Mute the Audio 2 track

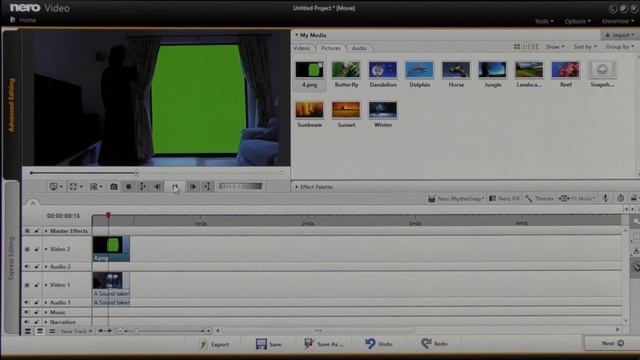click(27, 267)
